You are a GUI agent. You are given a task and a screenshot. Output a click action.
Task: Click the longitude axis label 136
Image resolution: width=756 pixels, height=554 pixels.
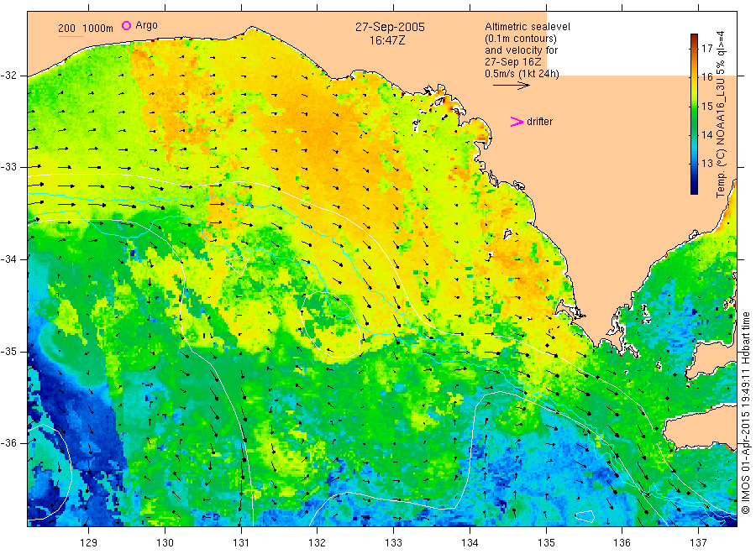[x=622, y=543]
